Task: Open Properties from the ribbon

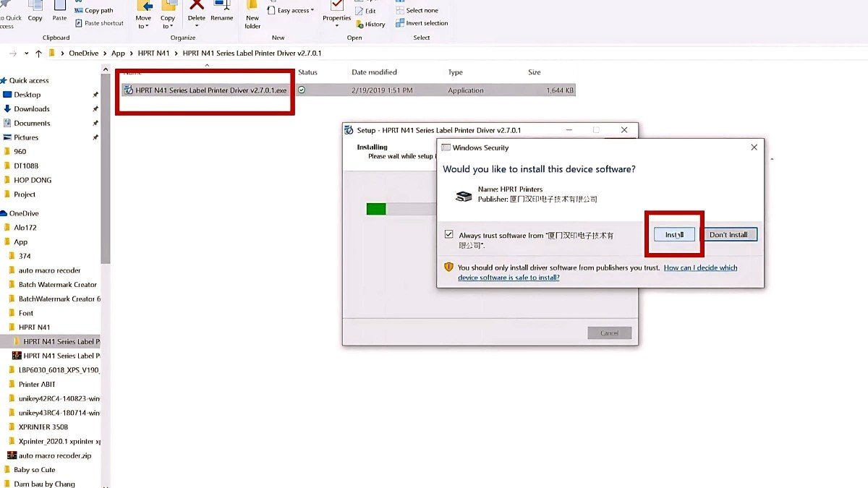Action: (x=336, y=7)
